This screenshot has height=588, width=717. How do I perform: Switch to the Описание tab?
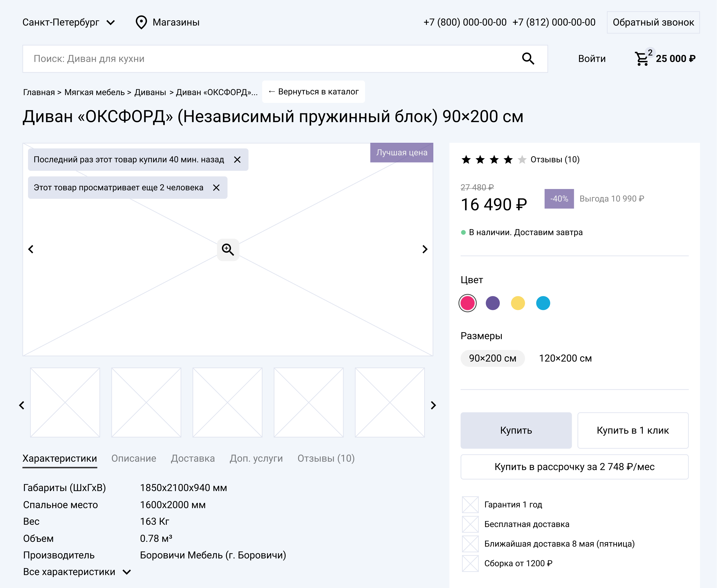pyautogui.click(x=134, y=458)
